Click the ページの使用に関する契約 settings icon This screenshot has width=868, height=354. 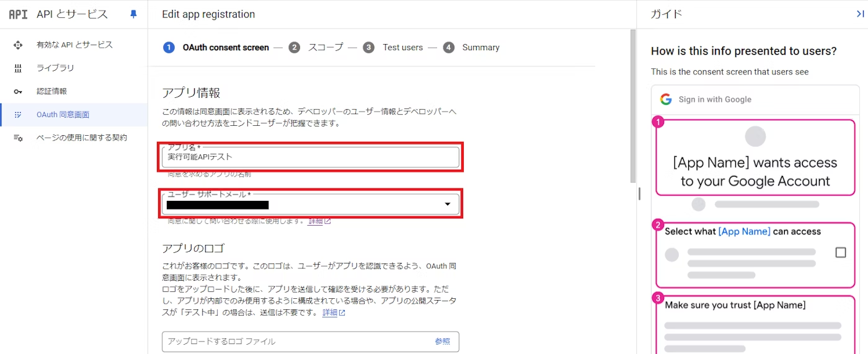coord(18,138)
